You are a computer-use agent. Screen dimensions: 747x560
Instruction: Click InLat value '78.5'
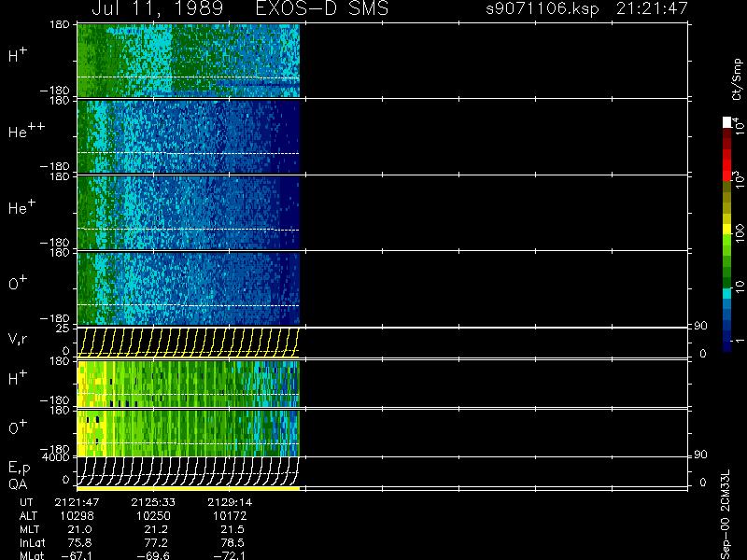[232, 543]
